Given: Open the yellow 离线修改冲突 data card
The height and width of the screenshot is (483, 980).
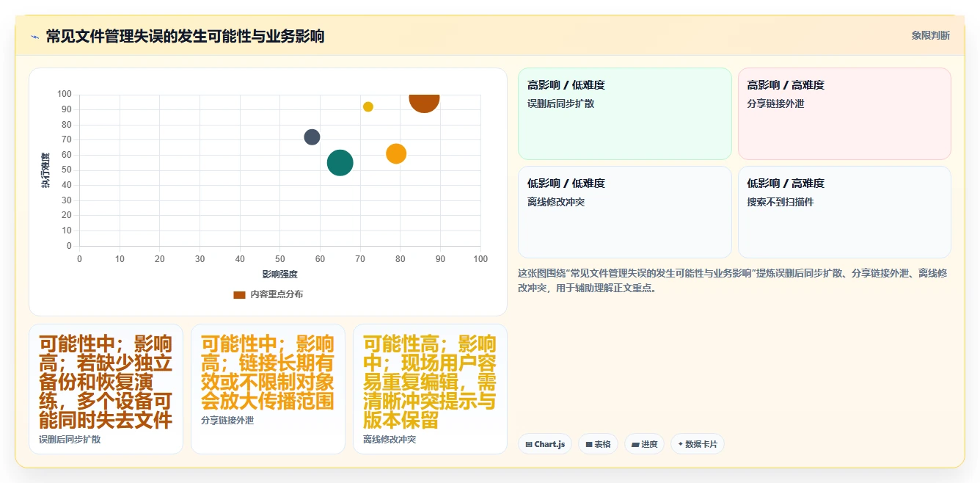Looking at the screenshot, I should [x=430, y=389].
